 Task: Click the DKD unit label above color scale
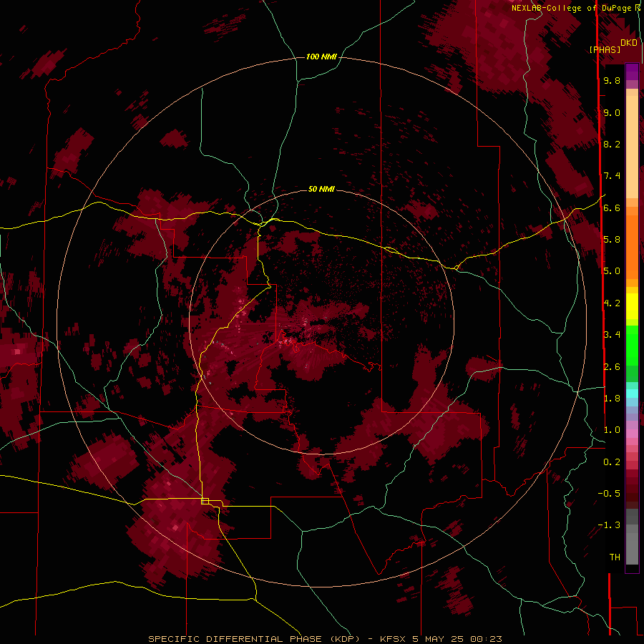coord(629,43)
